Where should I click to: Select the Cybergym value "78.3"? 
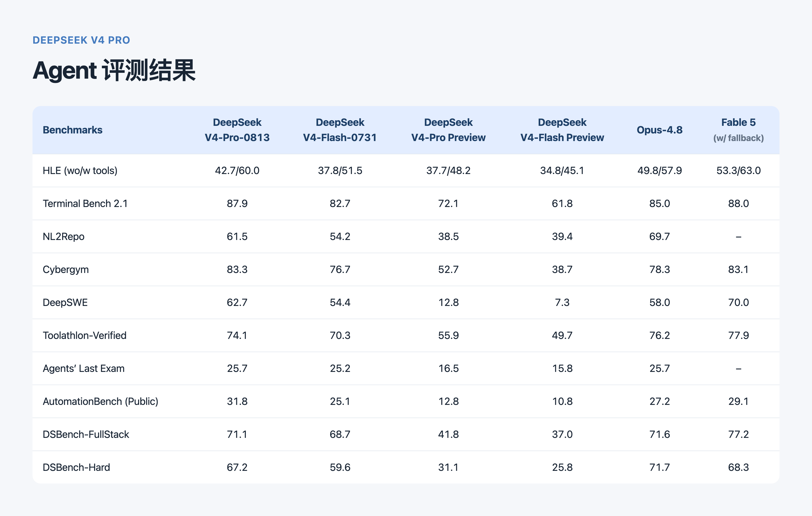[x=659, y=270]
